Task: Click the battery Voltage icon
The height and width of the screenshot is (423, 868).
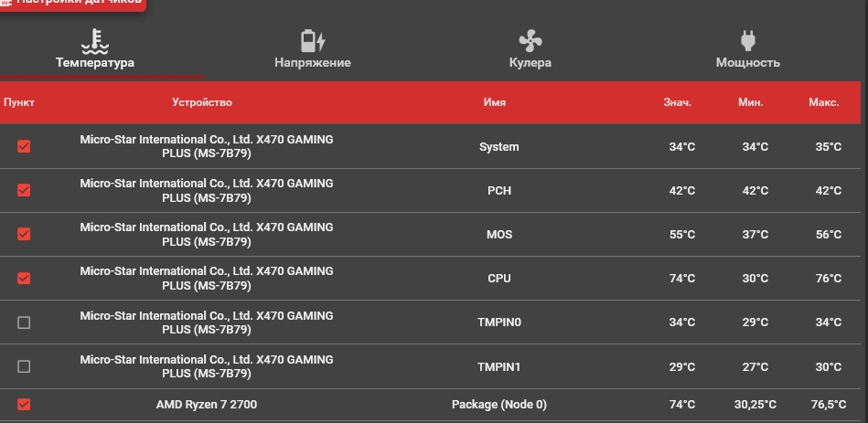Action: [x=313, y=40]
